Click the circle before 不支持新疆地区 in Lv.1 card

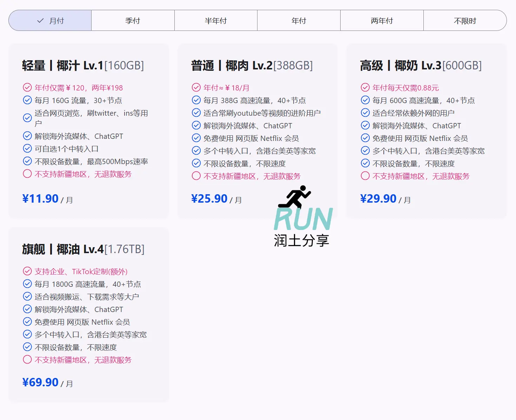[x=28, y=174]
